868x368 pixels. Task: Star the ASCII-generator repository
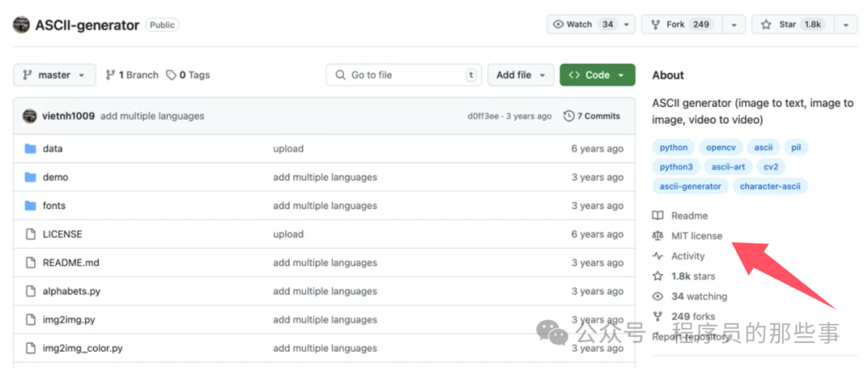click(791, 25)
